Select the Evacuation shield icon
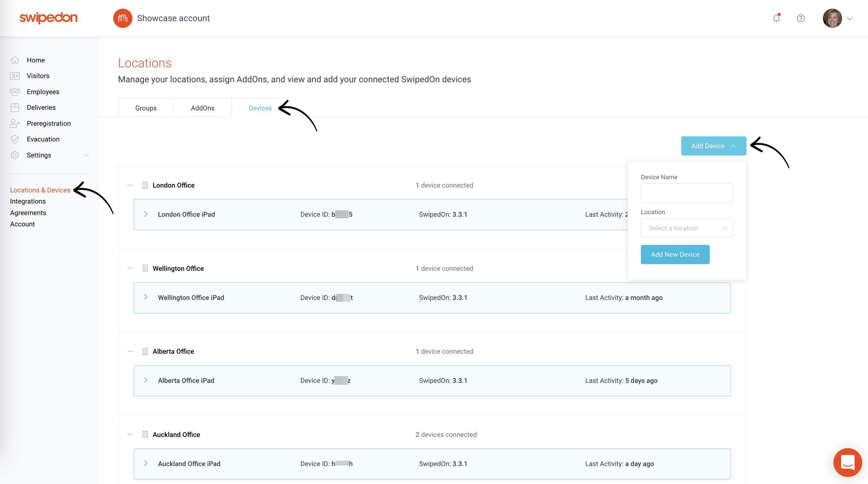The width and height of the screenshot is (868, 484). pyautogui.click(x=15, y=139)
